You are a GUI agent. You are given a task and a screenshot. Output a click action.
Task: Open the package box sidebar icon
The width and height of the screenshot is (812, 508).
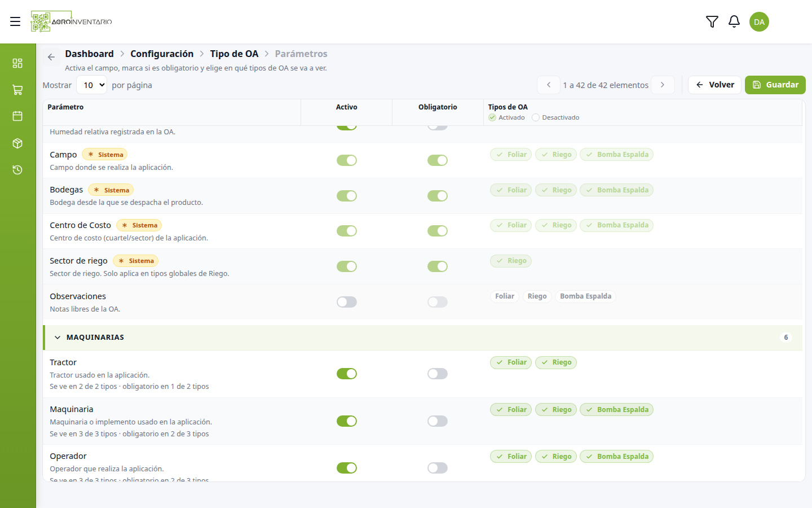(x=17, y=143)
